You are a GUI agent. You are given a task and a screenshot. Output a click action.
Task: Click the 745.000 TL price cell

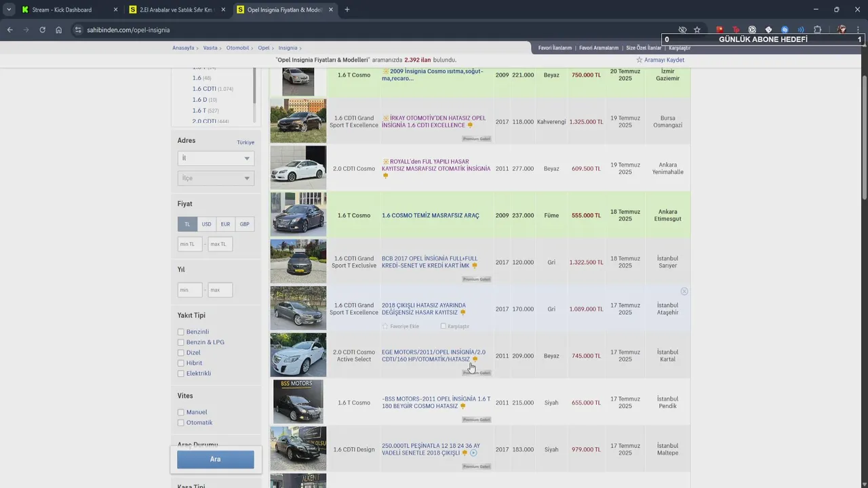[x=586, y=356]
